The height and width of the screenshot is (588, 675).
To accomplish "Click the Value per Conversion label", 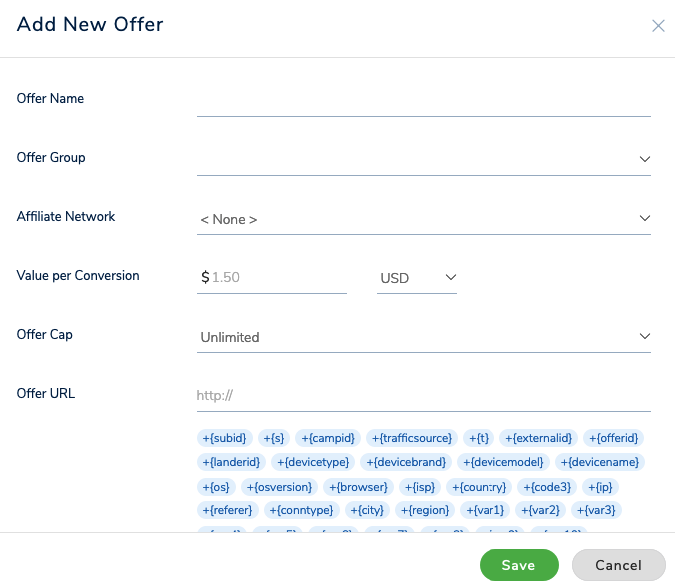I will [x=78, y=275].
